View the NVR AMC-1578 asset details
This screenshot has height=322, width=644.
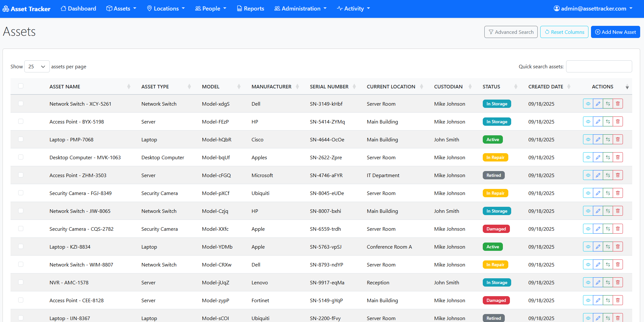pyautogui.click(x=588, y=282)
